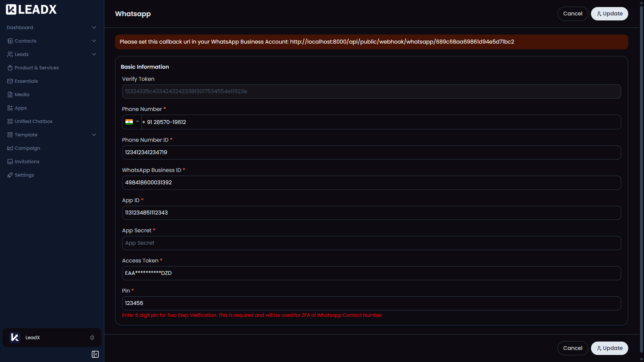Click the Leads people icon
Viewport: 644px width, 362px height.
[x=10, y=54]
